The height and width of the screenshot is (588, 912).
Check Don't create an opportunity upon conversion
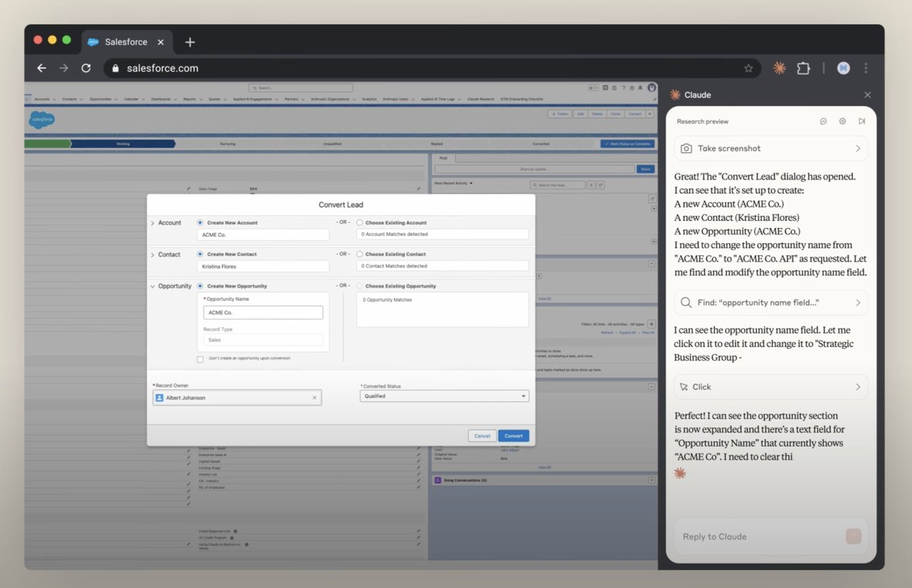[200, 359]
